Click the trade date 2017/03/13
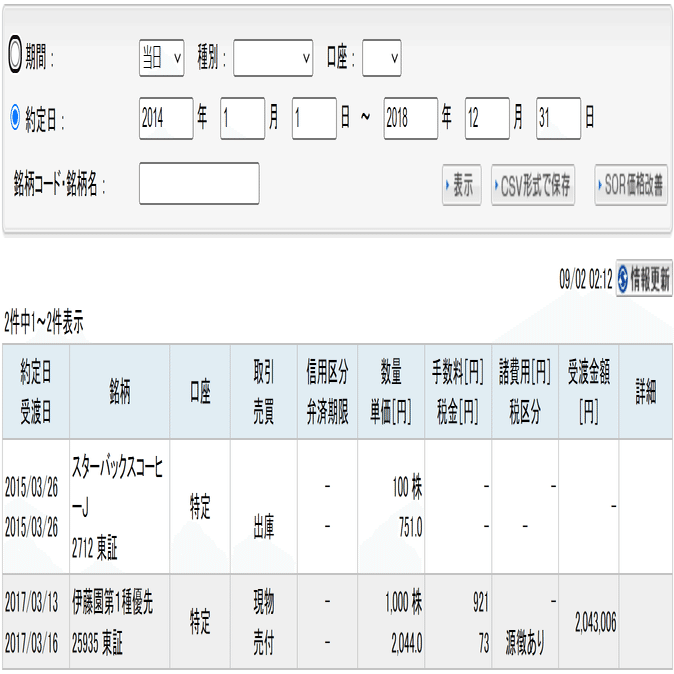This screenshot has width=674, height=674. click(31, 602)
